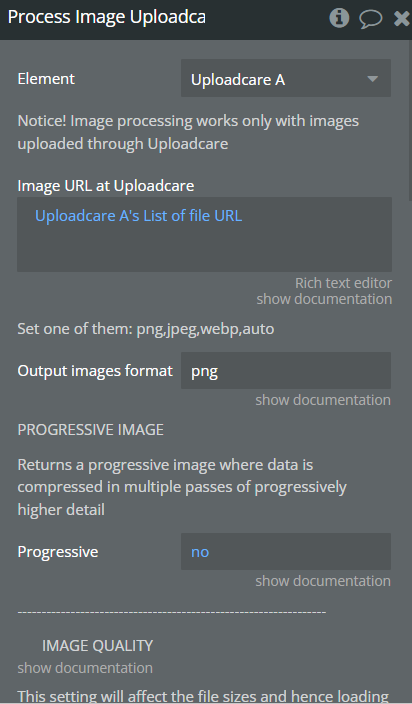
Task: Click the Element field label
Action: pos(46,79)
